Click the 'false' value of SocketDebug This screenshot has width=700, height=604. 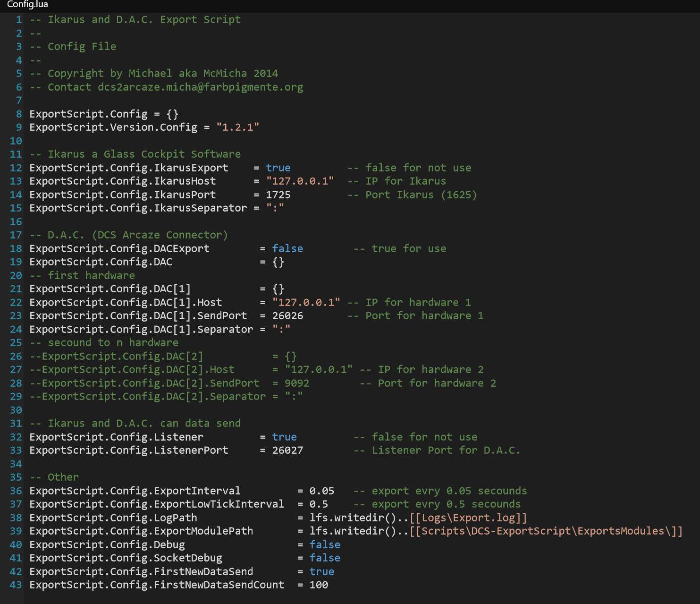coord(325,558)
